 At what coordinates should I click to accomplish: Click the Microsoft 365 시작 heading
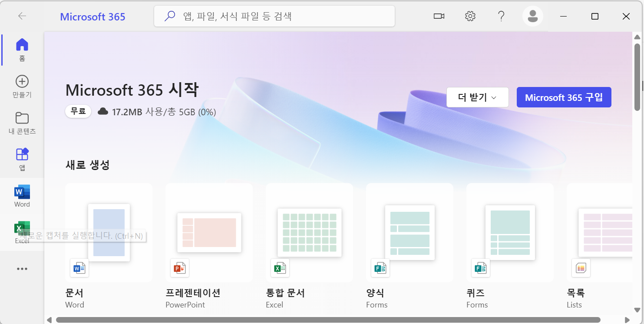pos(132,90)
